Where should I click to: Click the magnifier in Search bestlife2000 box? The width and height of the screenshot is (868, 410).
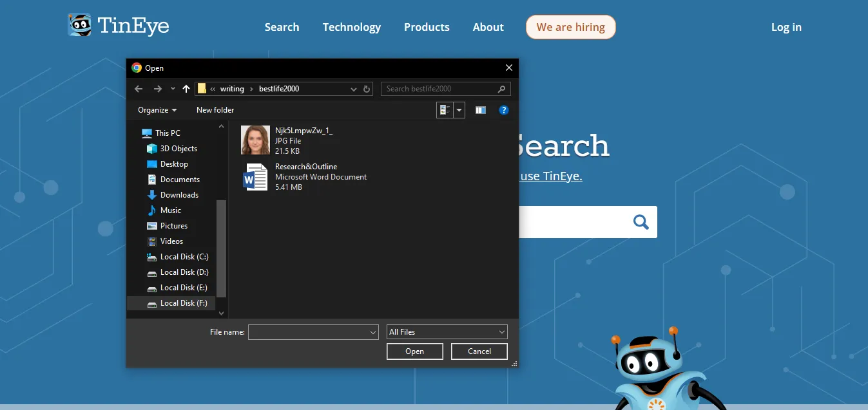501,88
